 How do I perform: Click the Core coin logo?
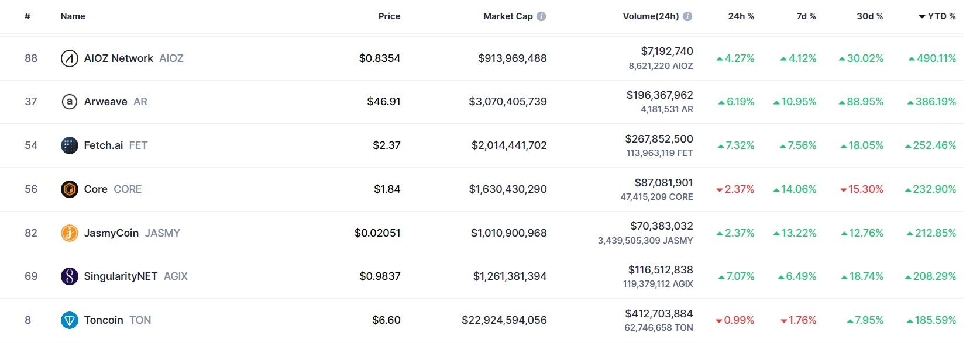click(70, 189)
